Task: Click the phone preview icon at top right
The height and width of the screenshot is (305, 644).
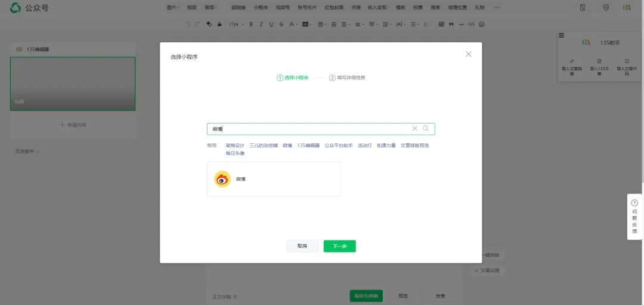Action: [583, 7]
